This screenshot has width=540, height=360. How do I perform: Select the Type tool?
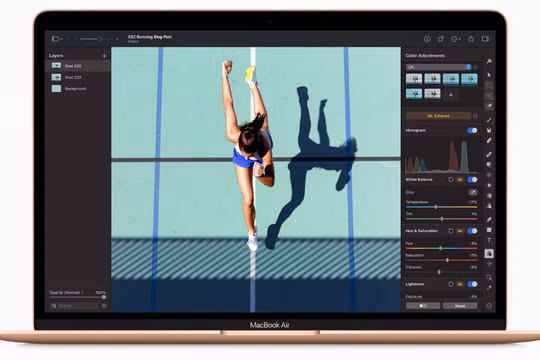(x=489, y=240)
